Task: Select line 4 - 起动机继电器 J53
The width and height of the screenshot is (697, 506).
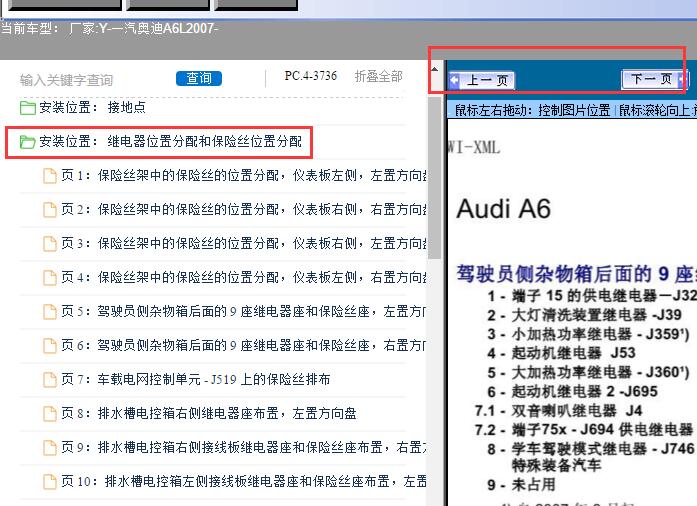Action: point(561,353)
